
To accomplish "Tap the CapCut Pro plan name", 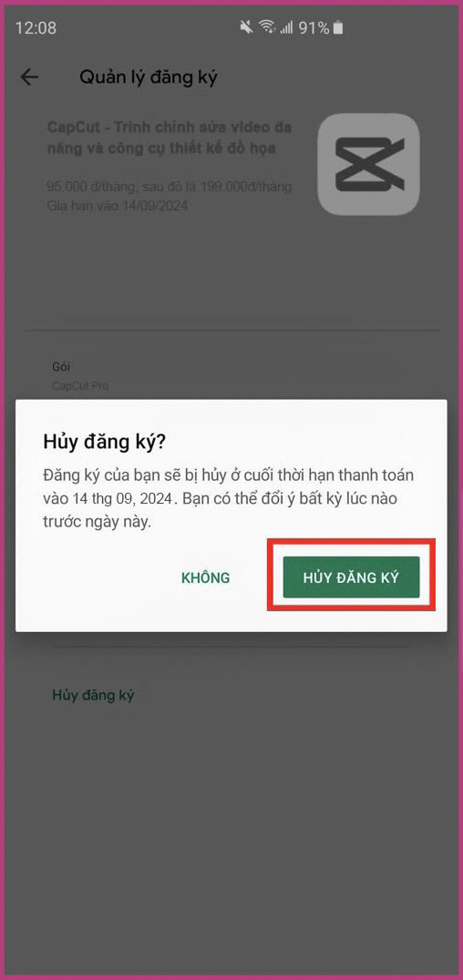I will click(80, 385).
